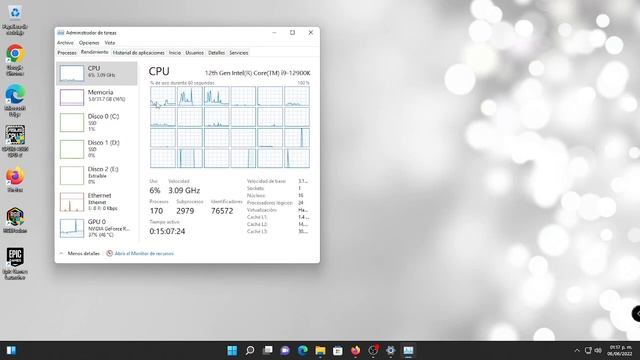Image resolution: width=640 pixels, height=360 pixels.
Task: Open File Explorer from taskbar
Action: [320, 351]
